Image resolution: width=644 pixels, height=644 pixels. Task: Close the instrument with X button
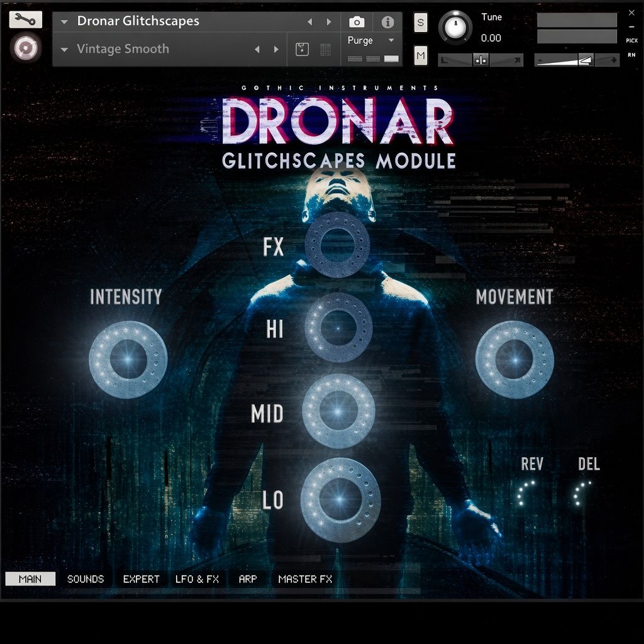click(x=631, y=13)
